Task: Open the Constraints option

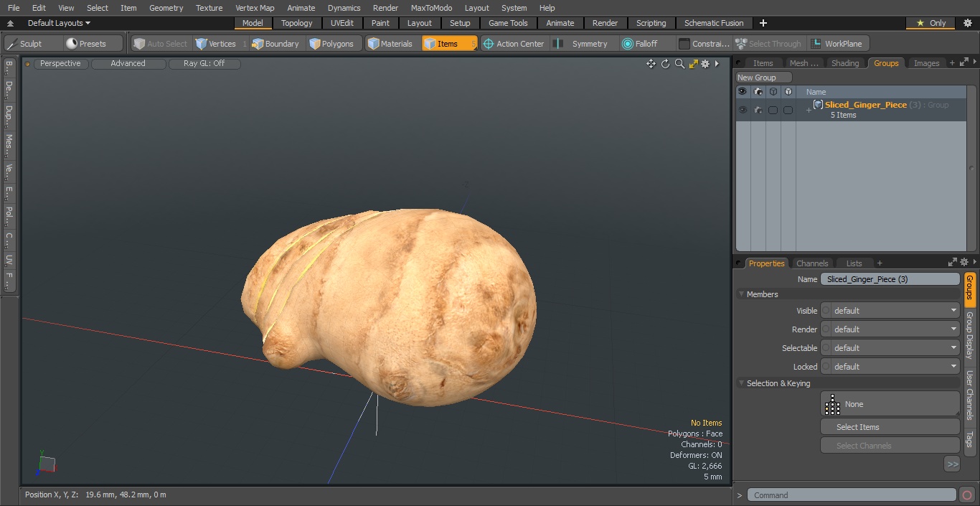Action: tap(705, 44)
